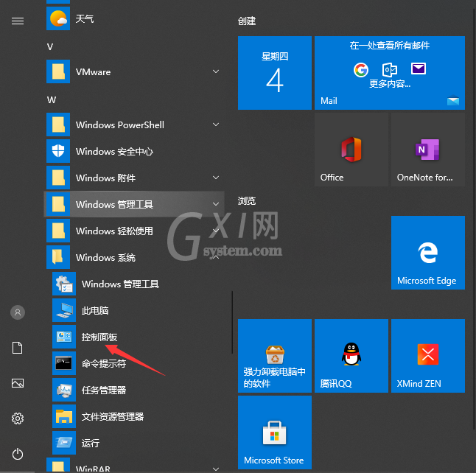Expand Windows 附件 folder chevron
The image size is (476, 473).
(x=216, y=178)
